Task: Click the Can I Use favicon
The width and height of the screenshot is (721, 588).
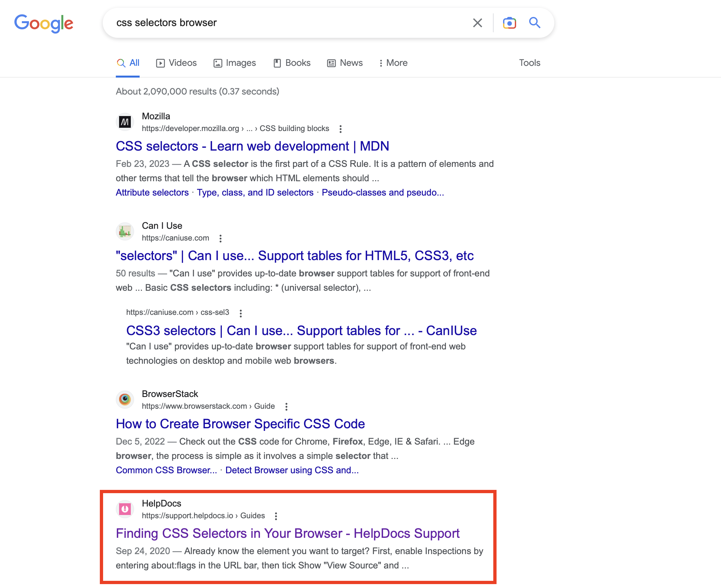Action: click(x=125, y=232)
